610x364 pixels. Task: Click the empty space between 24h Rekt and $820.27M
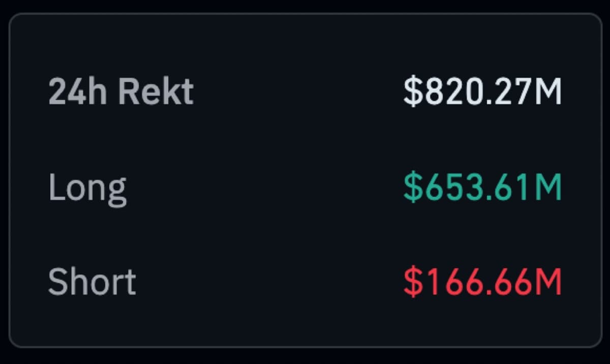coord(297,92)
